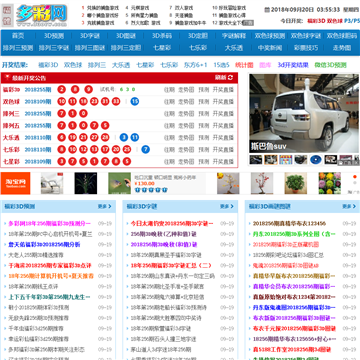Open article 2018256期真精华布衣123456
The width and height of the screenshot is (360, 360).
(289, 223)
